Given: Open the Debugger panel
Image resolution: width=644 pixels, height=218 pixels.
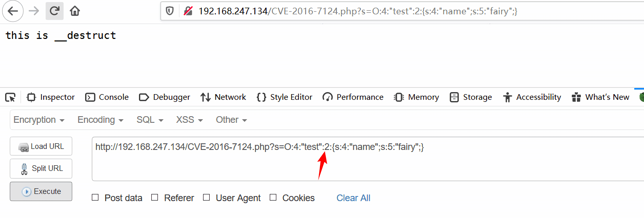Looking at the screenshot, I should click(x=164, y=97).
